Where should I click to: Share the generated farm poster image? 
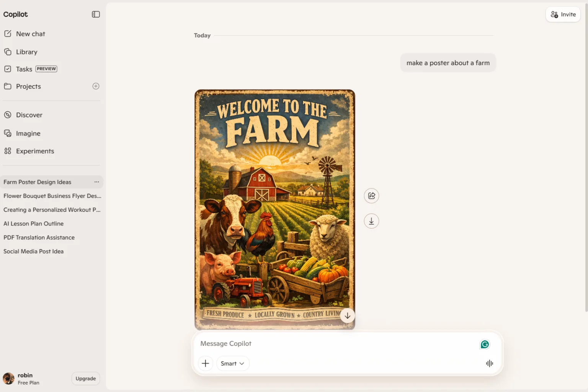371,196
